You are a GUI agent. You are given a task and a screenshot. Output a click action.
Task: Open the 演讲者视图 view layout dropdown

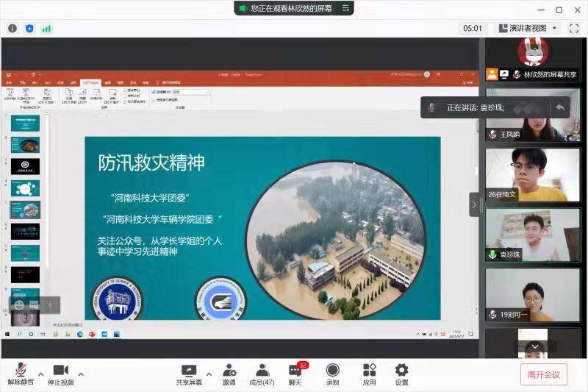(527, 28)
